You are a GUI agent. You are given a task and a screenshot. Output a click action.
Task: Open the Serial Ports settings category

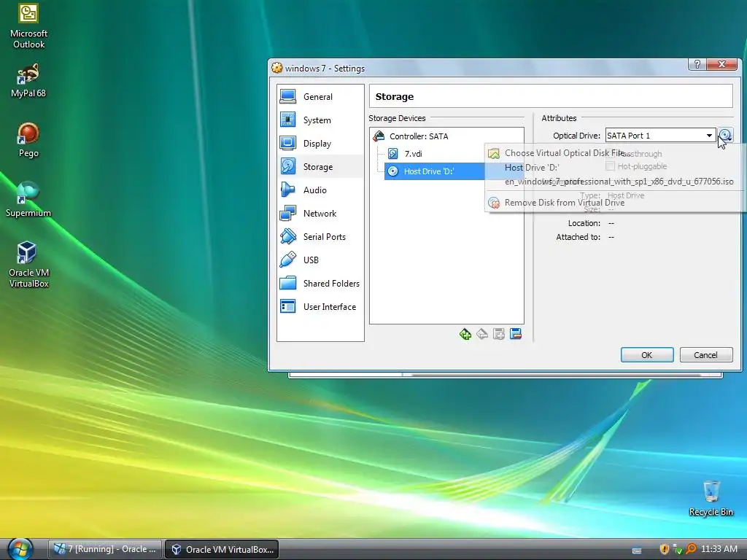click(320, 237)
